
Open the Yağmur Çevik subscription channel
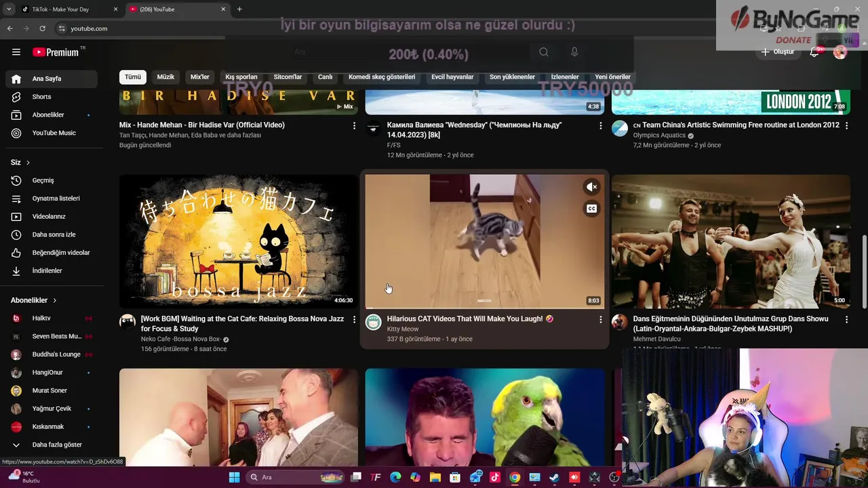click(52, 409)
